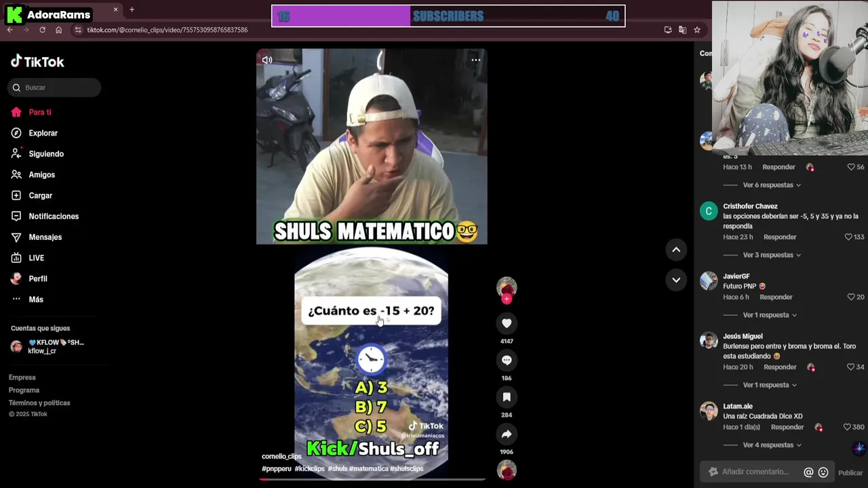
Task: Like Latam.ale's comment
Action: point(847,427)
